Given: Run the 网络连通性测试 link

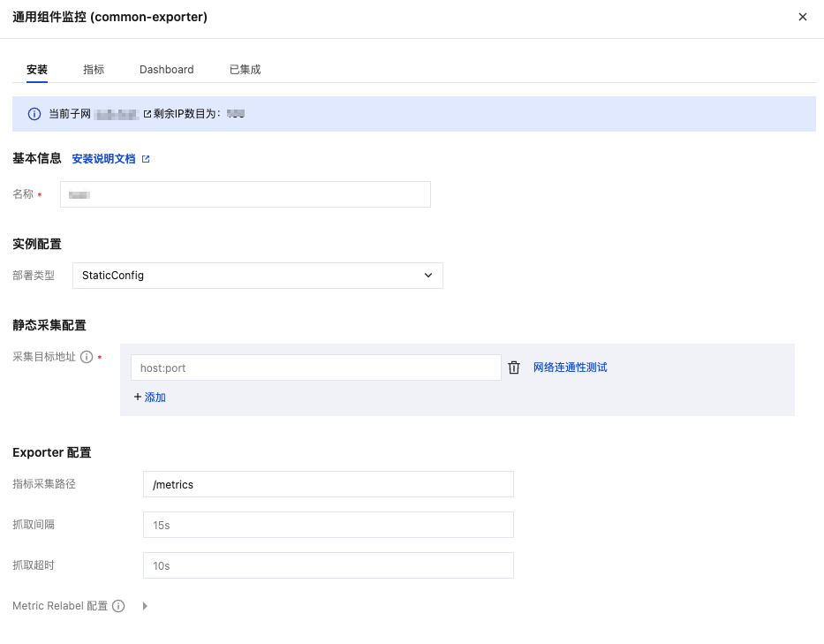Looking at the screenshot, I should click(571, 367).
